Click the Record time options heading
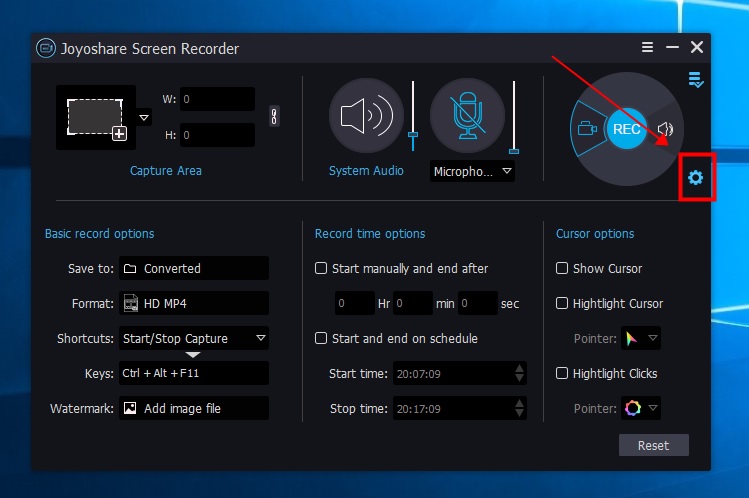 click(370, 233)
